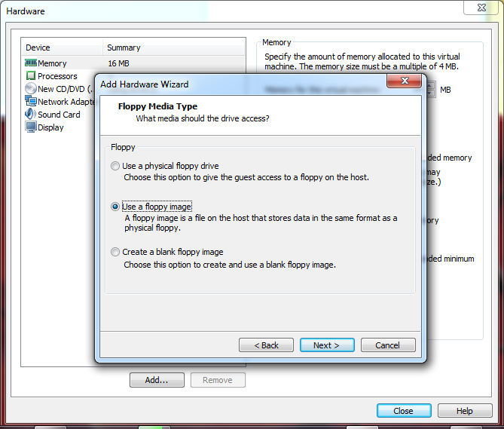Click the Summary column header
Viewport: 504px width, 429px height.
[173, 47]
